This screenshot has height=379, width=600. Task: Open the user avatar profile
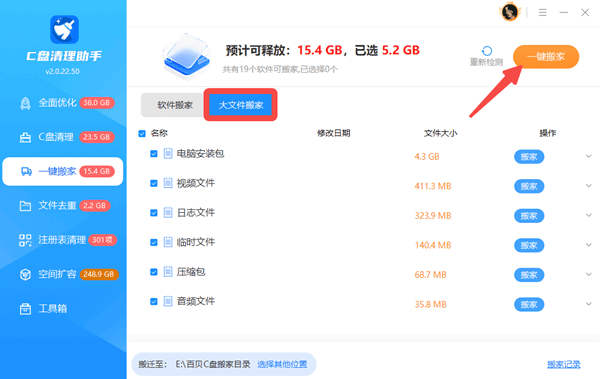point(510,12)
